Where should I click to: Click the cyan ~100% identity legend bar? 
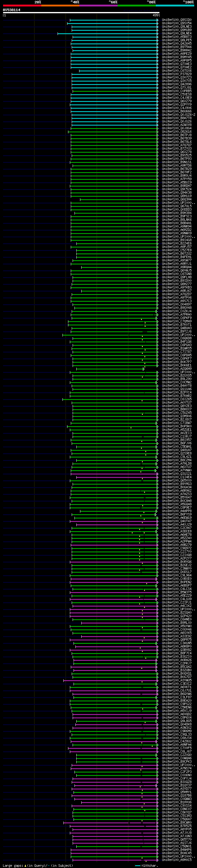click(x=175, y=6)
